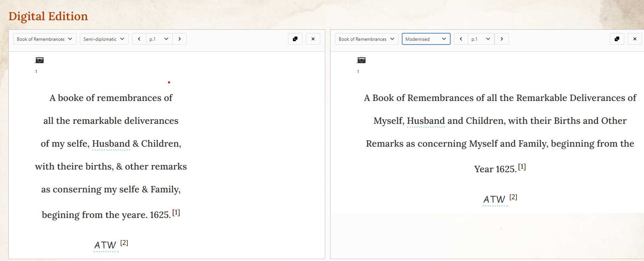Open right Book of Remembrances dropdown

[367, 39]
